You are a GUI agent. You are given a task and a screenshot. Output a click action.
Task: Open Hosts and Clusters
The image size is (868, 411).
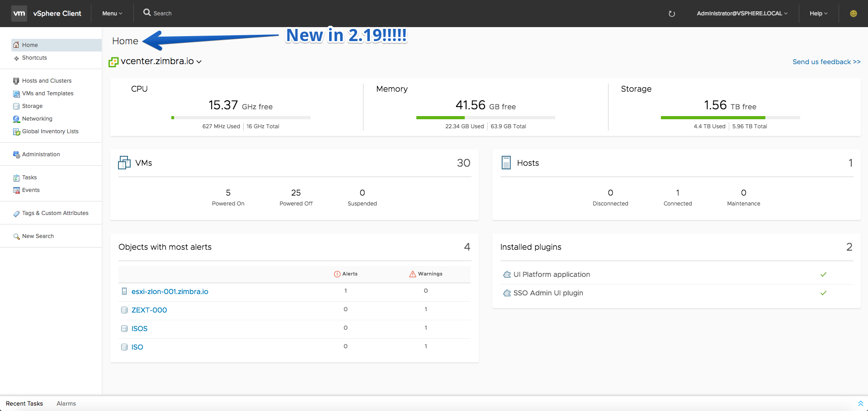47,81
